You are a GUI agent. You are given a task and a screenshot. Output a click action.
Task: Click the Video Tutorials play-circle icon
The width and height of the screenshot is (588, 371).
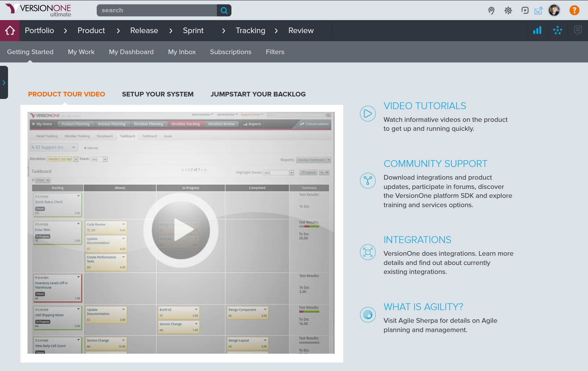pos(368,113)
